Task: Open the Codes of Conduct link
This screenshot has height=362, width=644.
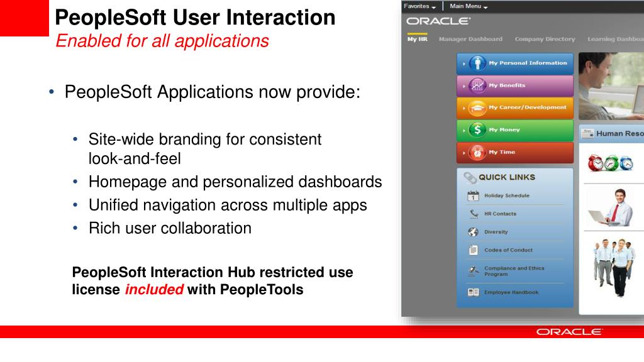Action: coord(508,250)
